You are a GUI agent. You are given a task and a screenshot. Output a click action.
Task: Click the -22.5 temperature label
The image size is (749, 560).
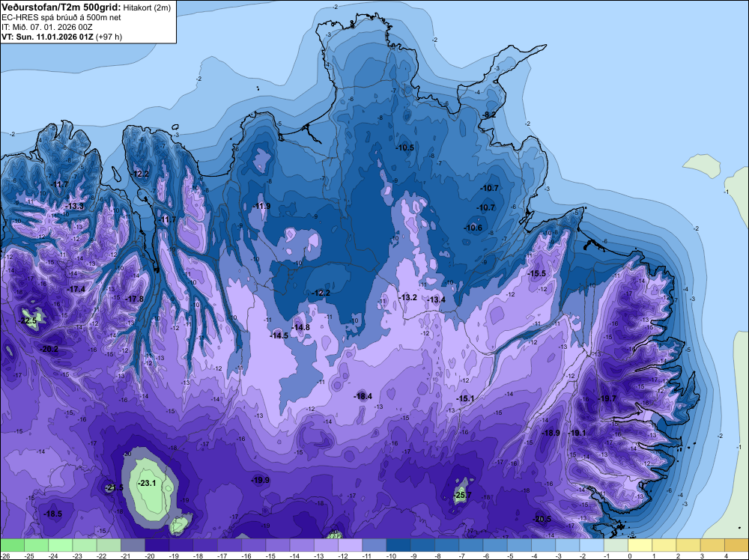coord(28,321)
